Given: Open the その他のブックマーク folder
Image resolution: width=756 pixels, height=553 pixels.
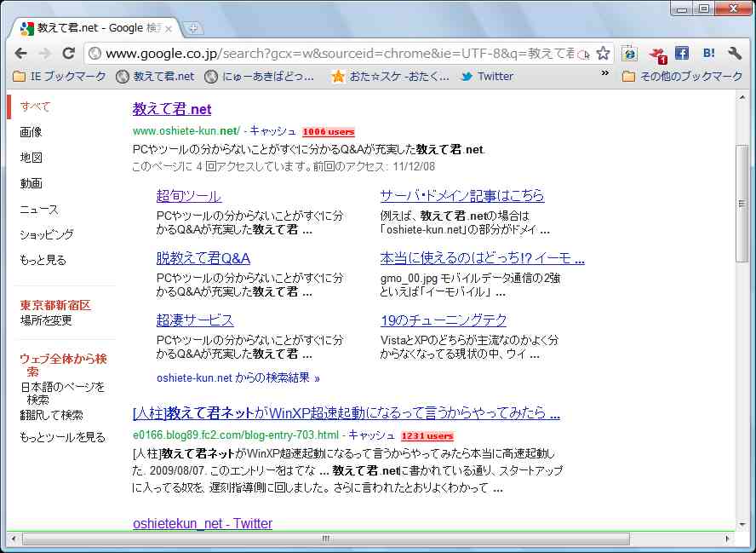Looking at the screenshot, I should coord(682,76).
